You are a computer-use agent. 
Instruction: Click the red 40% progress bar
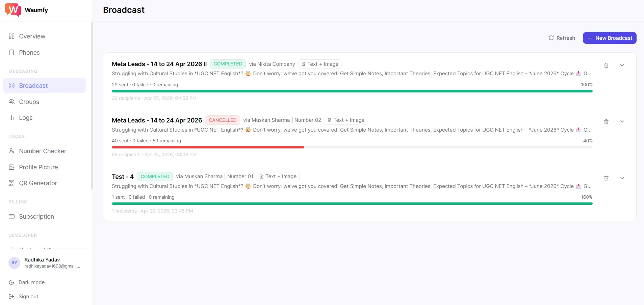(x=208, y=147)
